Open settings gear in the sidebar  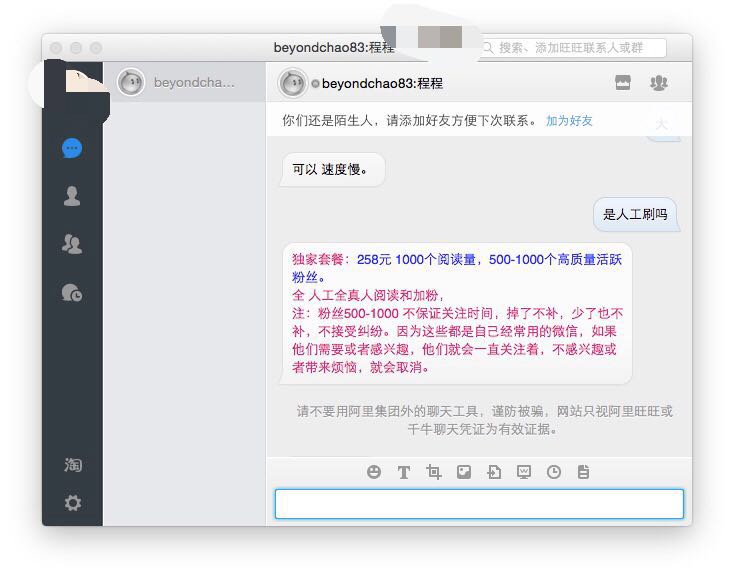73,502
